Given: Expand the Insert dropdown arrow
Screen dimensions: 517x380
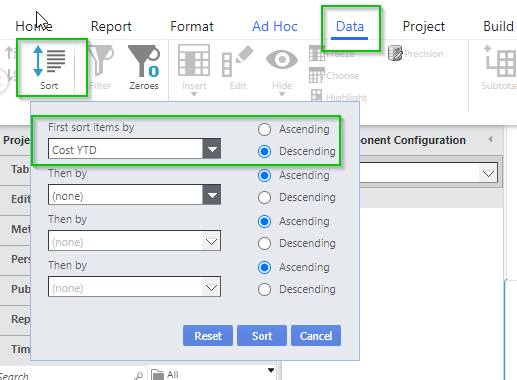Looking at the screenshot, I should [194, 94].
